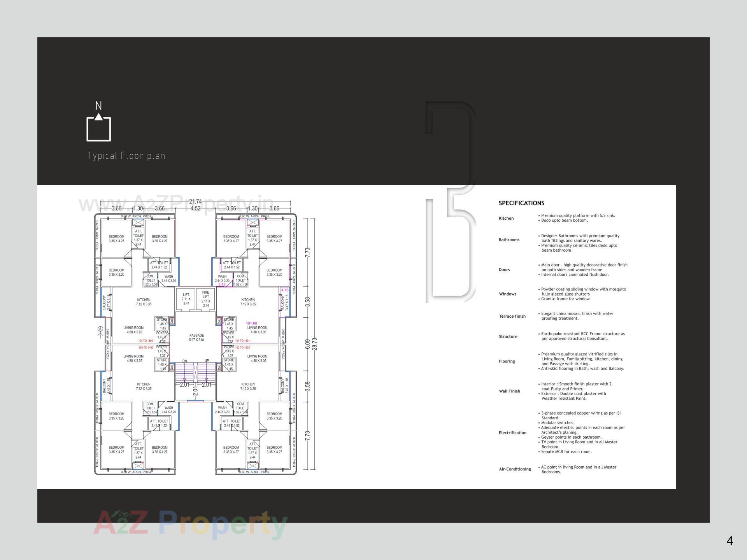This screenshot has height=560, width=747.
Task: Toggle the unit label 104 TO 1404
Action: [146, 340]
